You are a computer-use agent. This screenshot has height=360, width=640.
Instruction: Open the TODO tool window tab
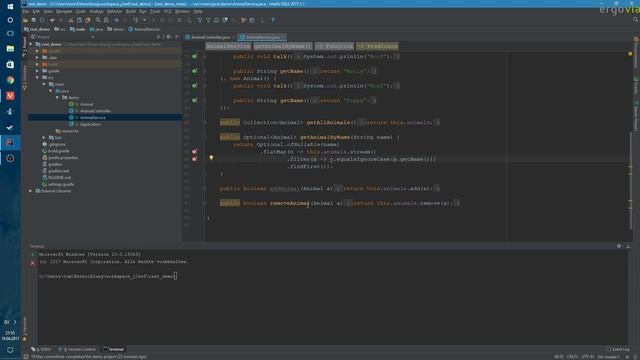41,349
